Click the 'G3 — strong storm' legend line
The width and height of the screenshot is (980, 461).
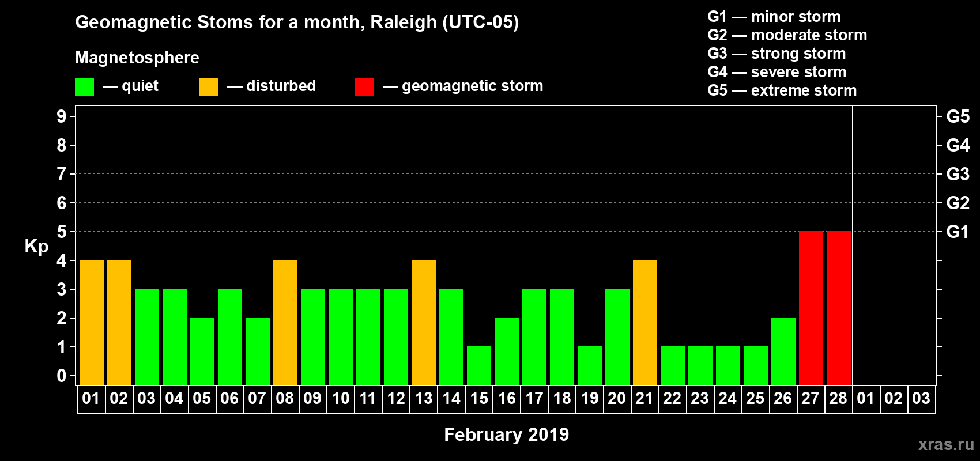click(777, 54)
